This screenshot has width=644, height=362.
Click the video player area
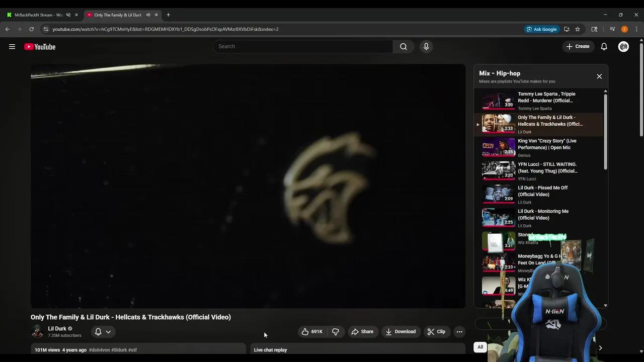[248, 186]
